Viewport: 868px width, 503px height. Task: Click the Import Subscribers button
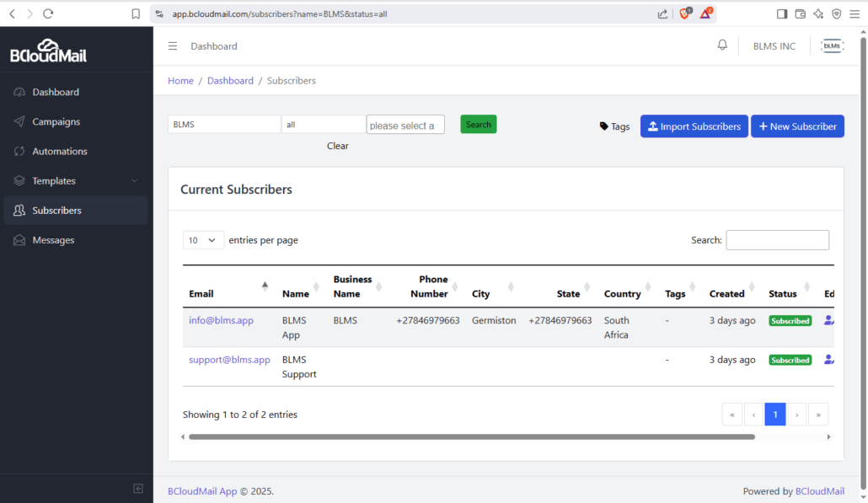coord(694,126)
